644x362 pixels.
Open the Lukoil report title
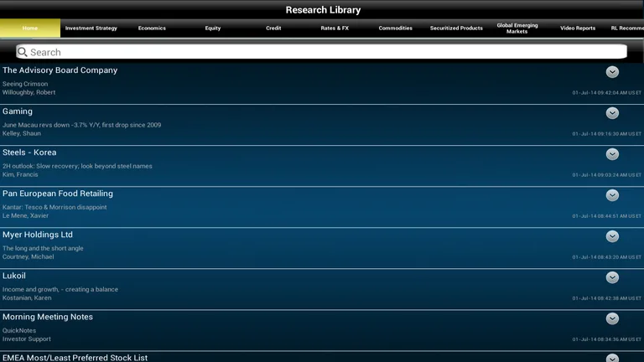pyautogui.click(x=14, y=276)
